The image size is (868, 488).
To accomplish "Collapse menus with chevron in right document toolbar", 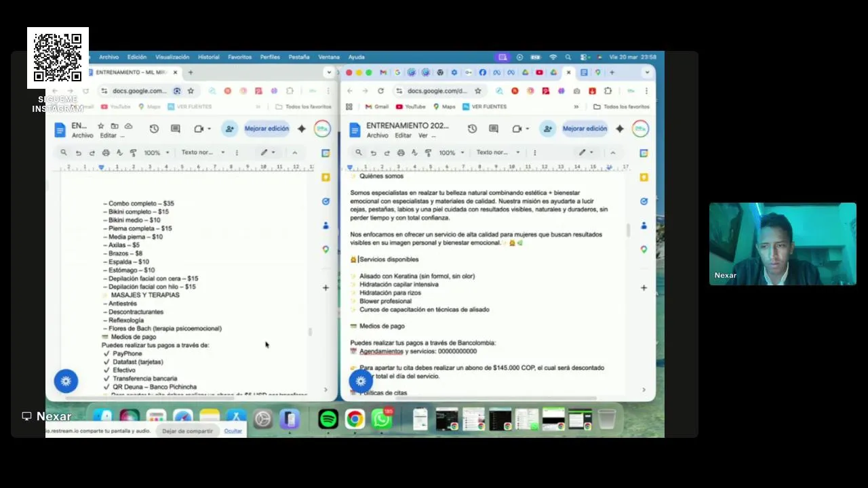I will tap(613, 152).
